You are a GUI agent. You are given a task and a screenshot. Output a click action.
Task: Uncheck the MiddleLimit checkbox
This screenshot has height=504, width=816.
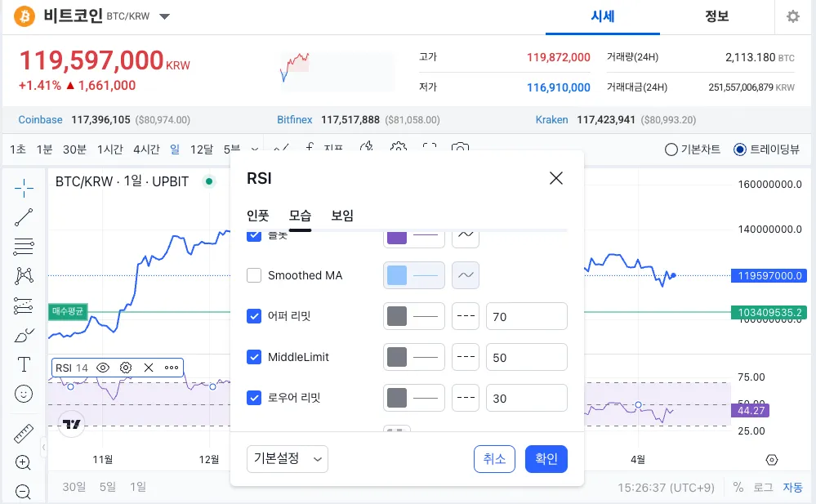point(254,357)
